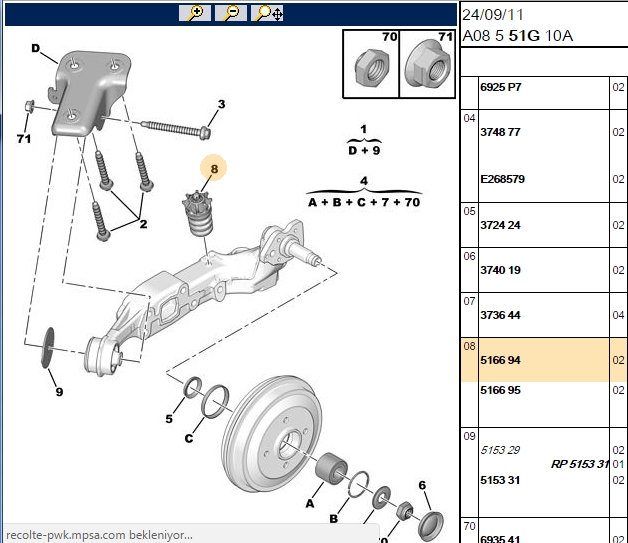Click the mounting bracket part D drawing
The width and height of the screenshot is (628, 543).
pyautogui.click(x=89, y=93)
